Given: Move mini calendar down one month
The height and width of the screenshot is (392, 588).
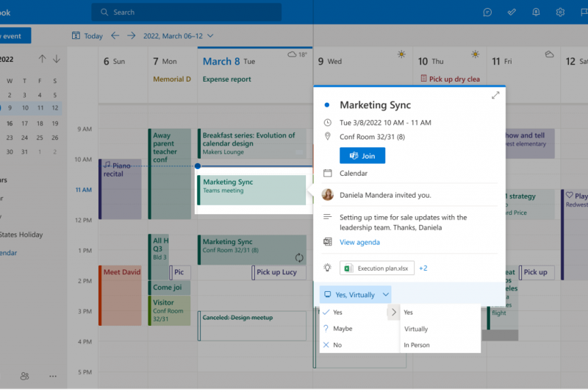Looking at the screenshot, I should [57, 59].
